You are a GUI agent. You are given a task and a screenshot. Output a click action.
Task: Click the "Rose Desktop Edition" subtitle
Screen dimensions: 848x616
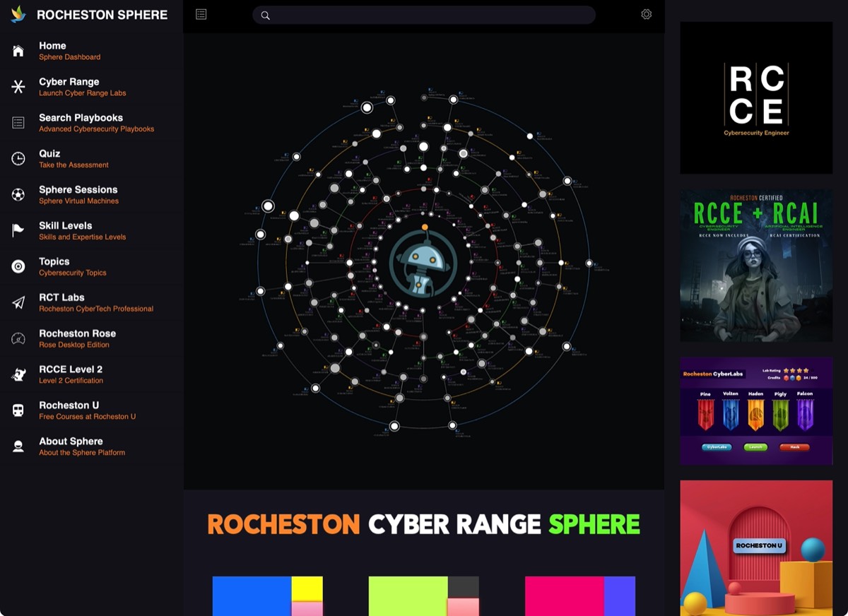(x=74, y=345)
